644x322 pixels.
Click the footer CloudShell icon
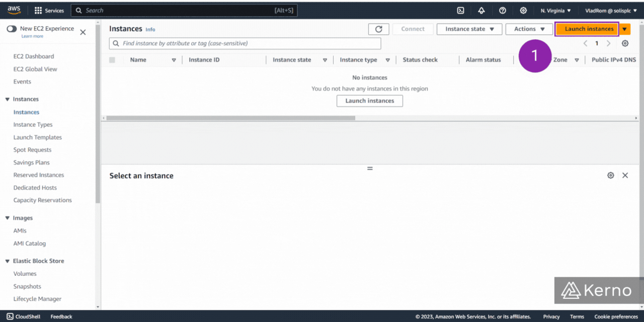(x=10, y=316)
